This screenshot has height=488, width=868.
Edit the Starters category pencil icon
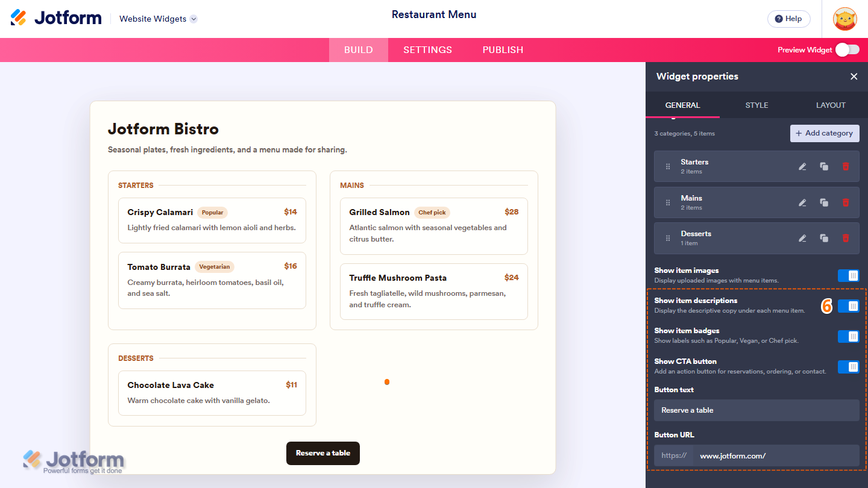click(x=802, y=166)
